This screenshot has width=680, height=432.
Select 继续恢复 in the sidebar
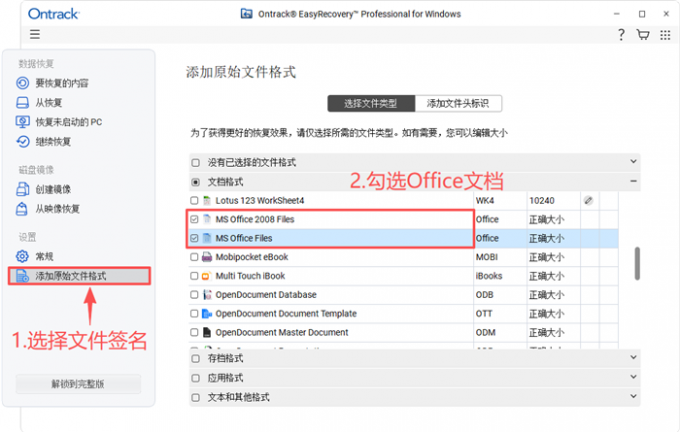pyautogui.click(x=53, y=142)
